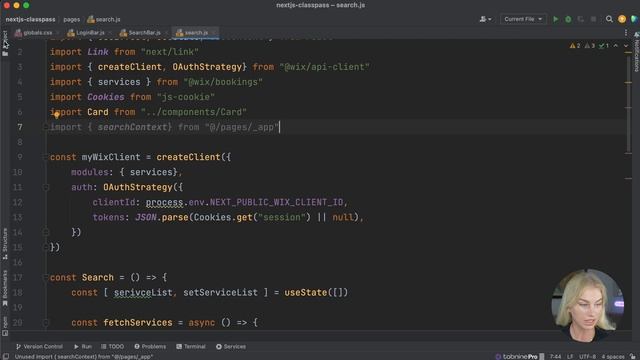This screenshot has height=360, width=640.
Task: Click the misspelled serivceList identifier
Action: (x=143, y=293)
